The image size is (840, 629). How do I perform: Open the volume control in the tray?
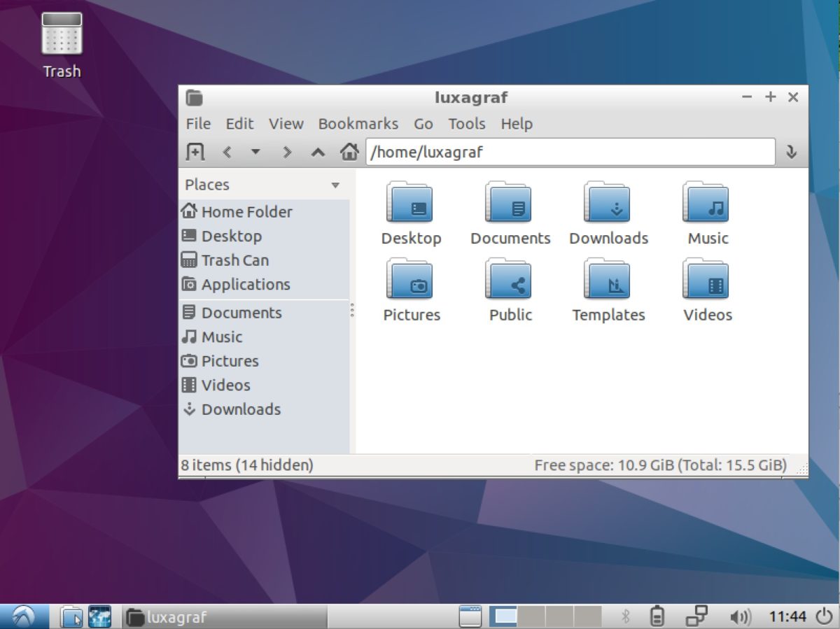(x=739, y=616)
